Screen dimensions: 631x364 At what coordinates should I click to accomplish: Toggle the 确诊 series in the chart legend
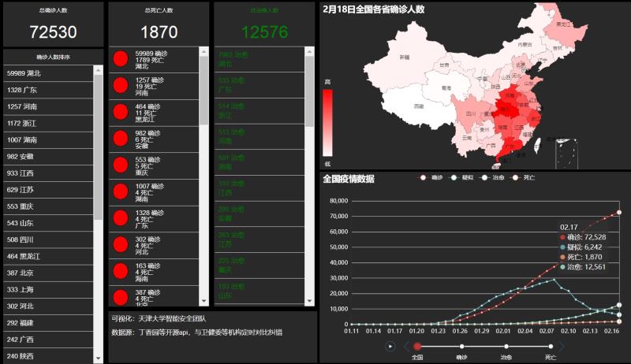pyautogui.click(x=431, y=179)
